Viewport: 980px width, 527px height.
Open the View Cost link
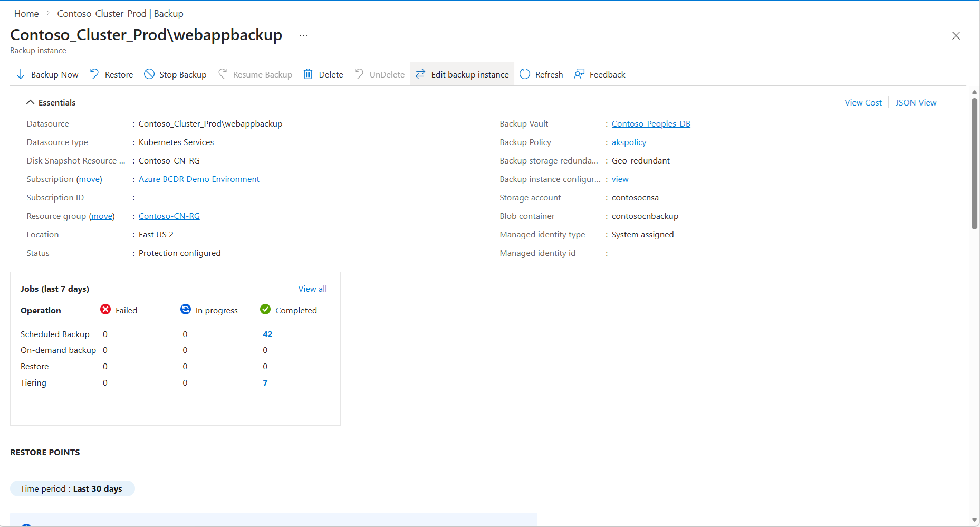pos(863,103)
